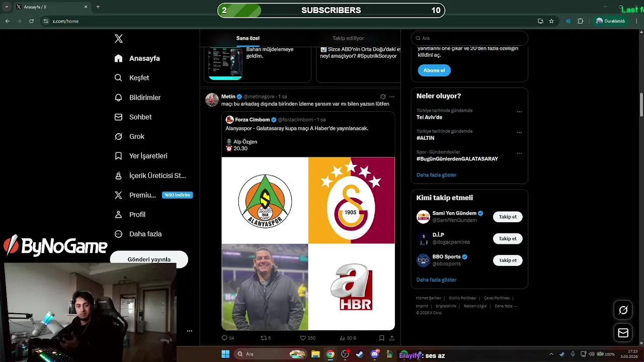Screen dimensions: 644x362
Task: Go back in browser navigation
Action: (x=7, y=21)
